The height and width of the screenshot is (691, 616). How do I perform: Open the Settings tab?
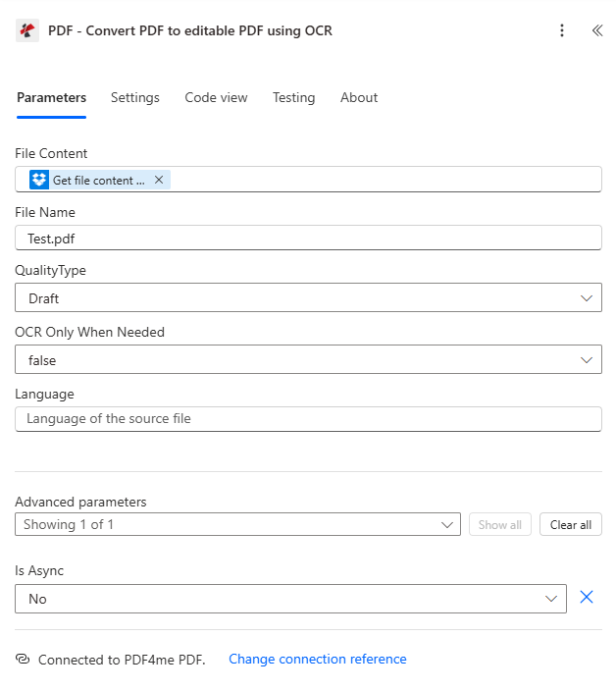(x=134, y=97)
